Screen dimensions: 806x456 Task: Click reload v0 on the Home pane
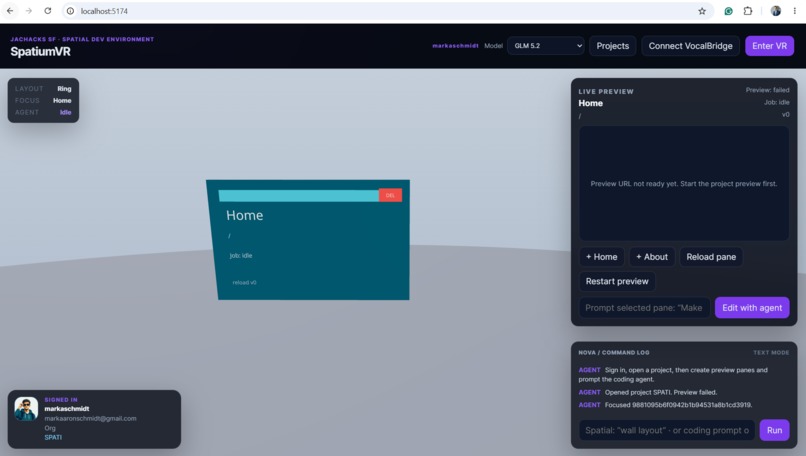244,282
